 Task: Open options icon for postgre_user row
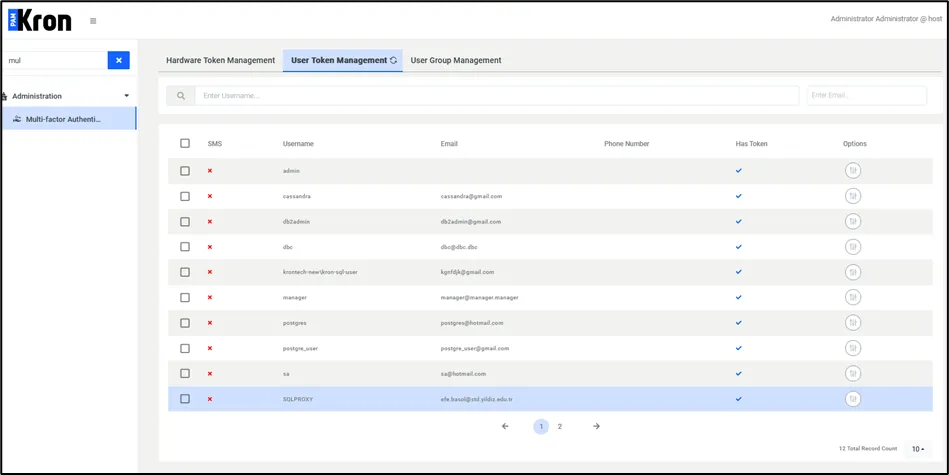point(853,349)
